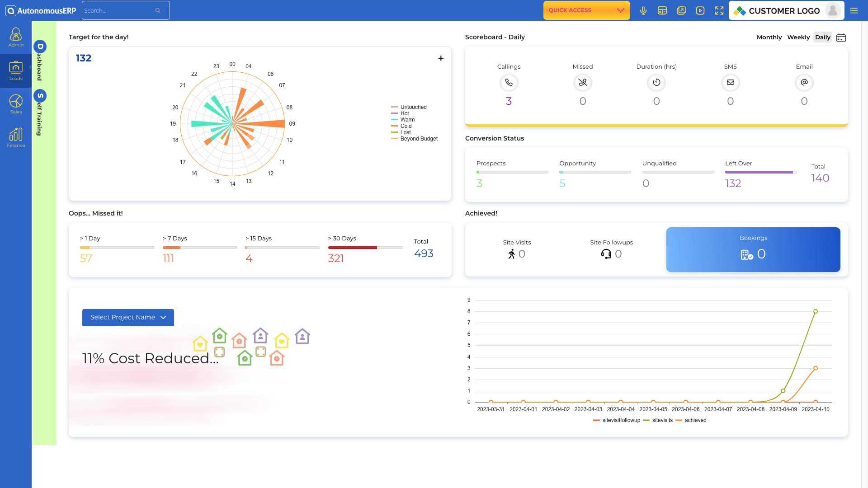This screenshot has height=488, width=868.
Task: Click the Callings phone icon in the scoreboard
Action: pos(509,83)
